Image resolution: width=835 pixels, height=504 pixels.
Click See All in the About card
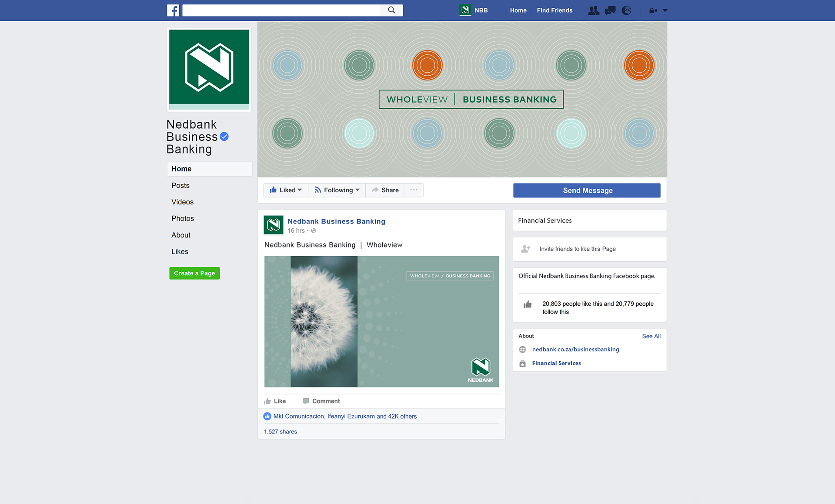tap(651, 336)
